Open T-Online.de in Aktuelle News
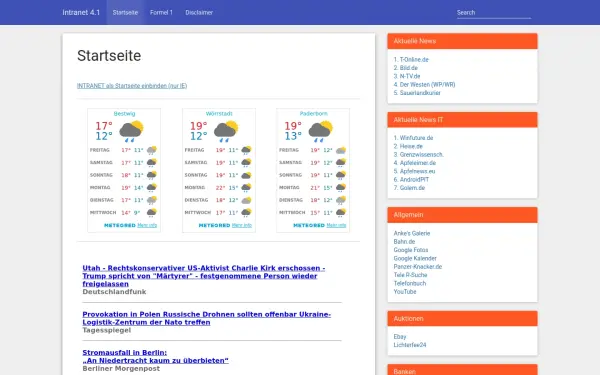Image resolution: width=600 pixels, height=375 pixels. click(x=414, y=60)
